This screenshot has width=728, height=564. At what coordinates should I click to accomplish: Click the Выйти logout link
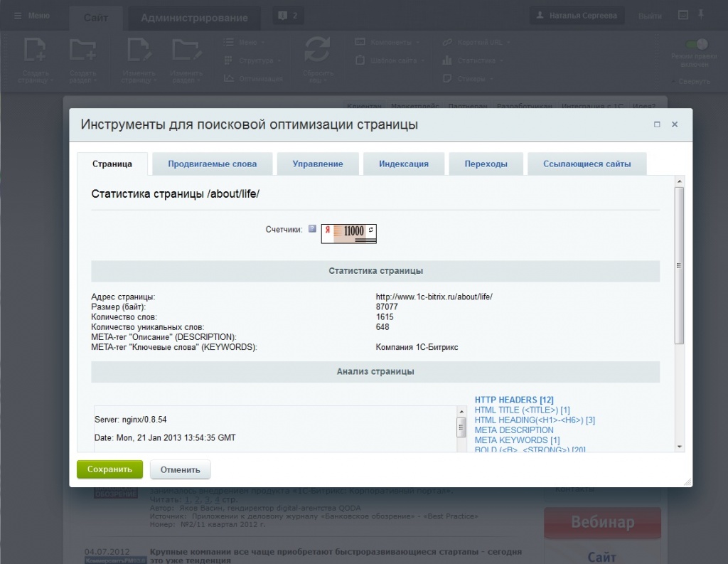pos(650,16)
